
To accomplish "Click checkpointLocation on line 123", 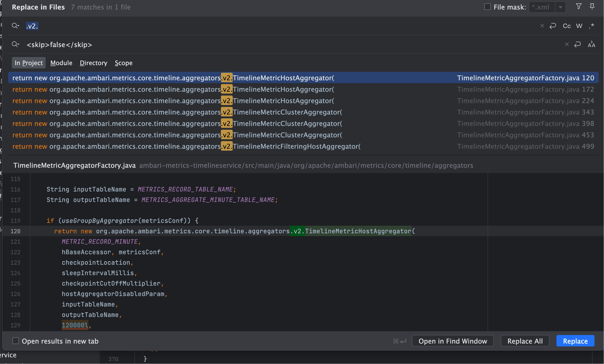I will click(96, 263).
